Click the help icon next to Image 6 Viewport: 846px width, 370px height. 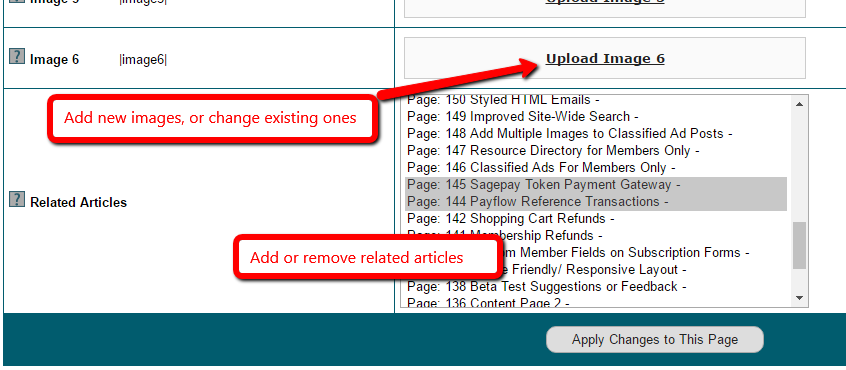coord(17,56)
